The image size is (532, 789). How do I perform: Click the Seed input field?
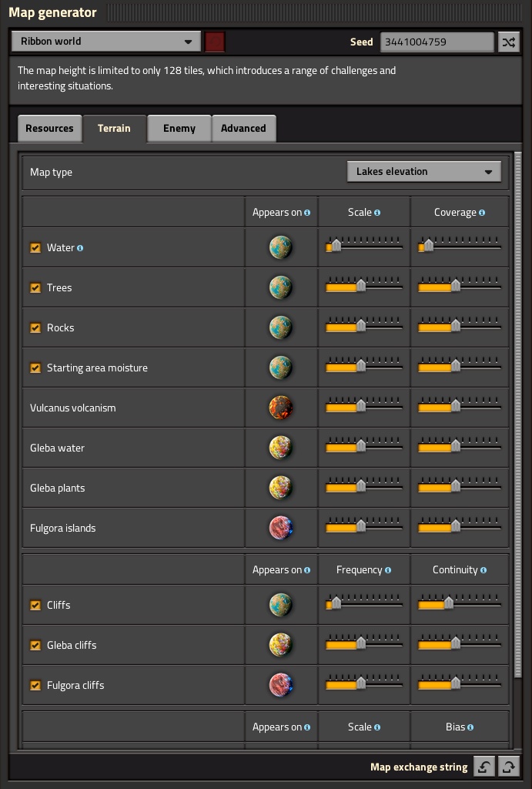coord(437,42)
